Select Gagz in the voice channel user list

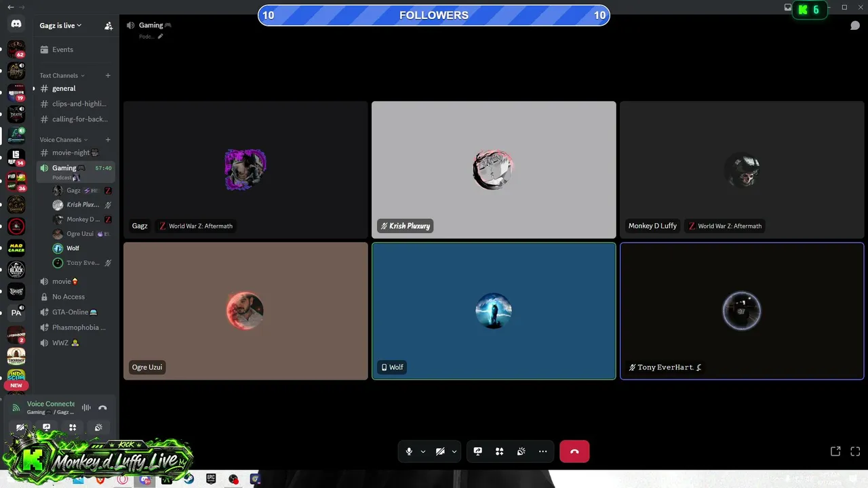(82, 190)
